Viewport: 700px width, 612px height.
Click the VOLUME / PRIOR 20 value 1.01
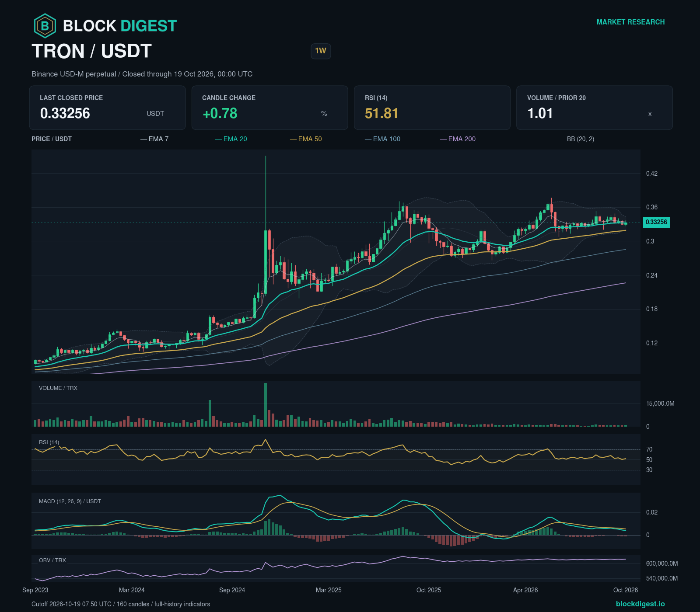540,113
